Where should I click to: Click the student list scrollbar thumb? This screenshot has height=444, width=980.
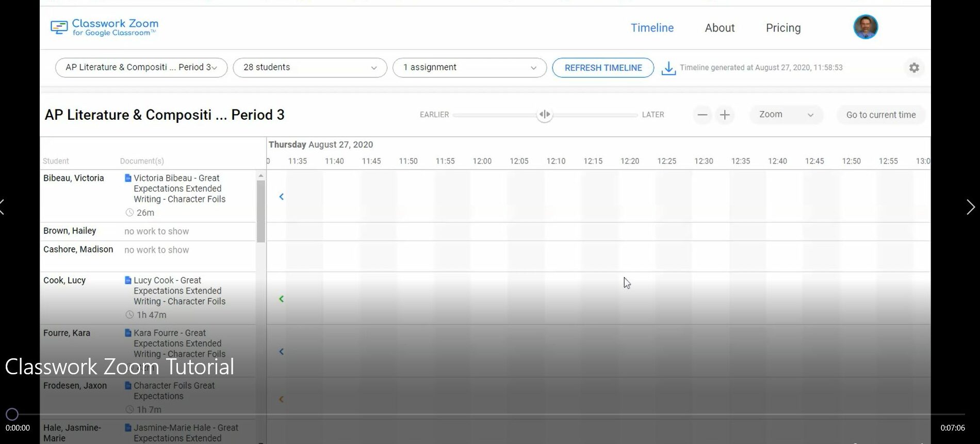coord(261,211)
